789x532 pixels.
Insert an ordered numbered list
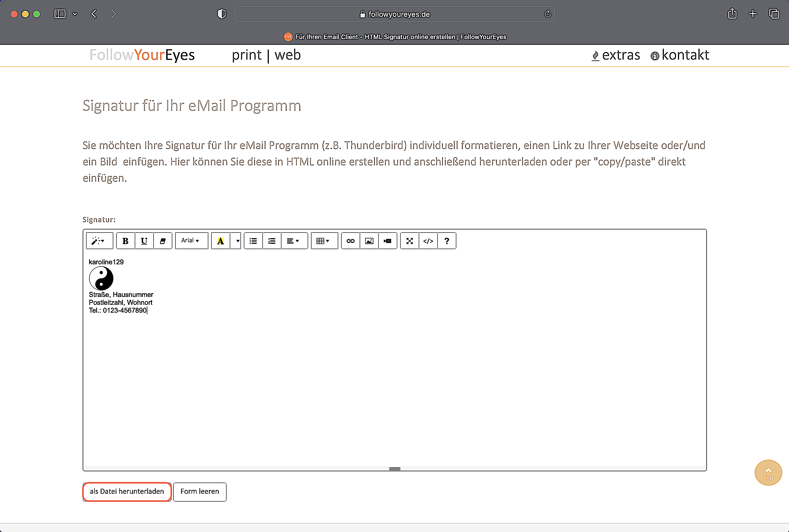tap(272, 241)
